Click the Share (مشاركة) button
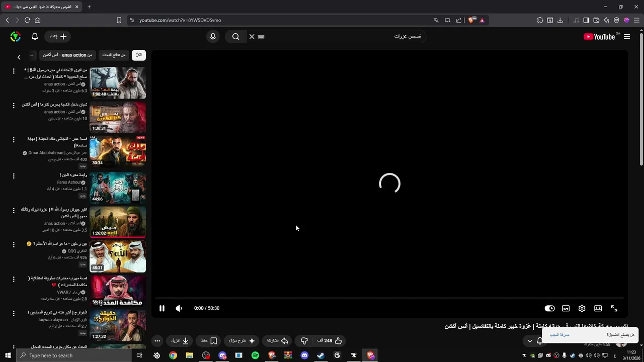 pos(277,340)
